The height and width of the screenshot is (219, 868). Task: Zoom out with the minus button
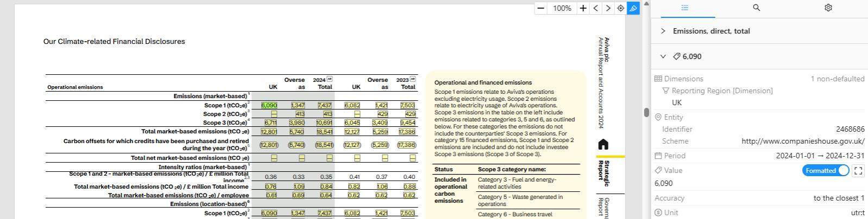540,8
